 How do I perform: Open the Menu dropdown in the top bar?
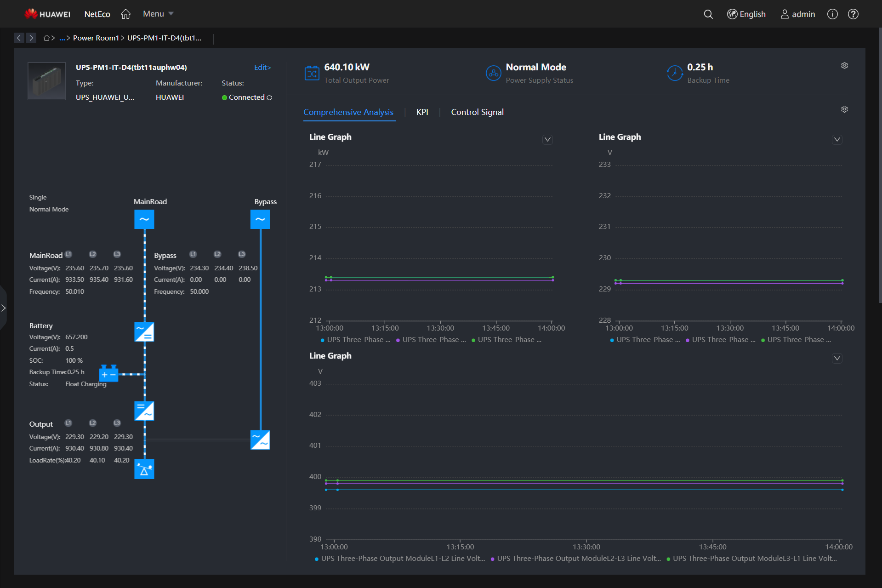(x=157, y=14)
